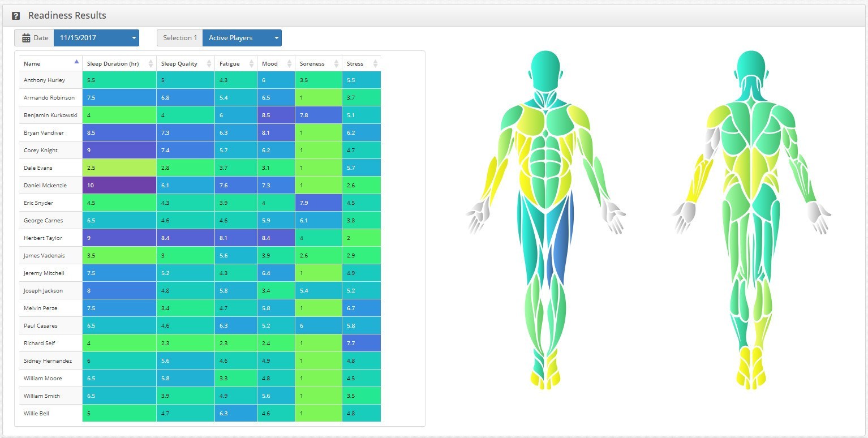Click the calendar Date icon
This screenshot has width=868, height=438.
tap(26, 38)
